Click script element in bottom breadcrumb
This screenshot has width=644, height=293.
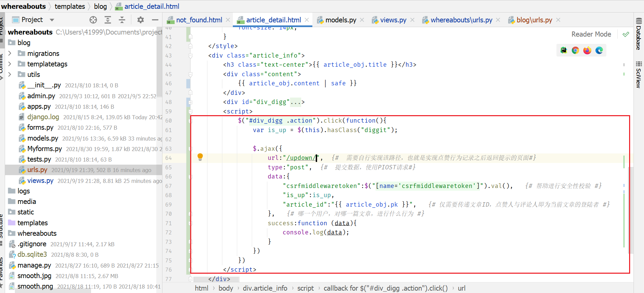(x=306, y=288)
